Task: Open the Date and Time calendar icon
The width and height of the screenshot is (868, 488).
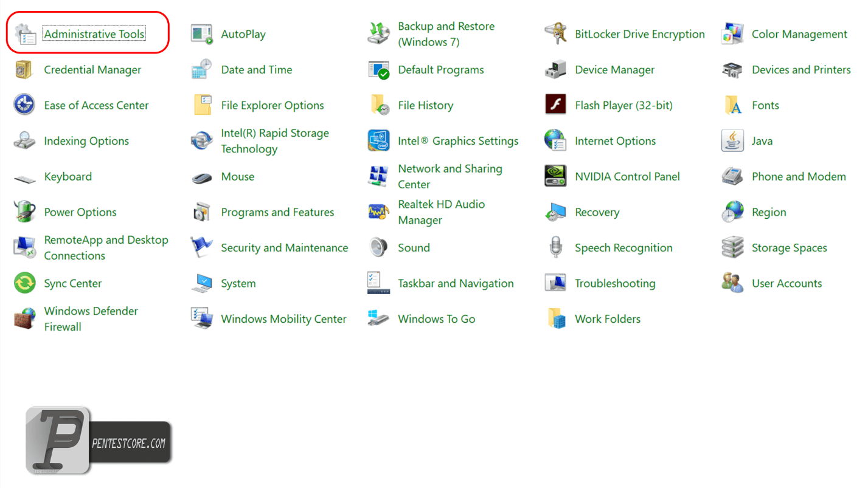Action: [x=202, y=70]
